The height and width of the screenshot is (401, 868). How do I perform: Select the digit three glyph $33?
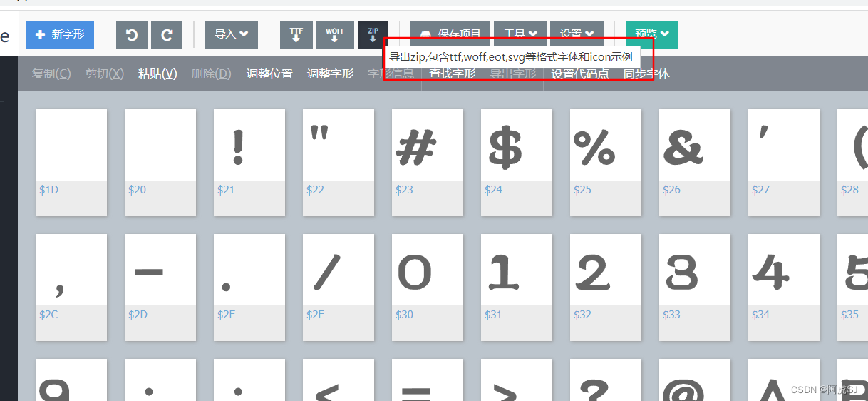(695, 288)
